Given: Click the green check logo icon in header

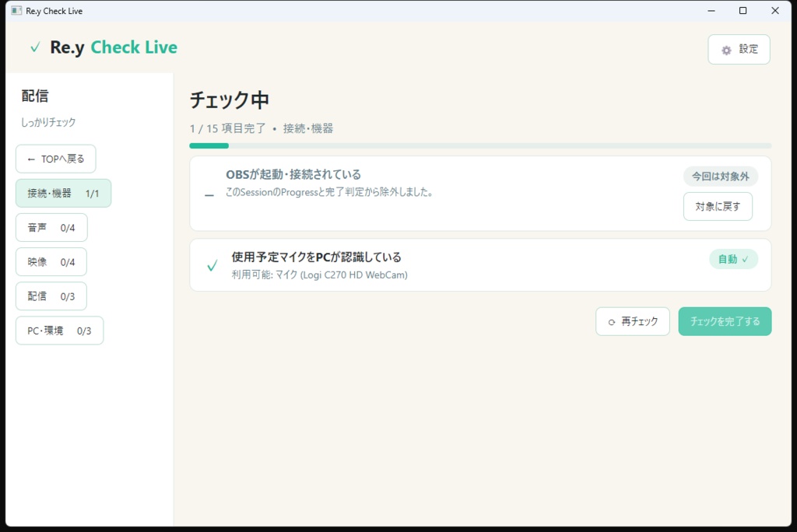Looking at the screenshot, I should pos(35,47).
